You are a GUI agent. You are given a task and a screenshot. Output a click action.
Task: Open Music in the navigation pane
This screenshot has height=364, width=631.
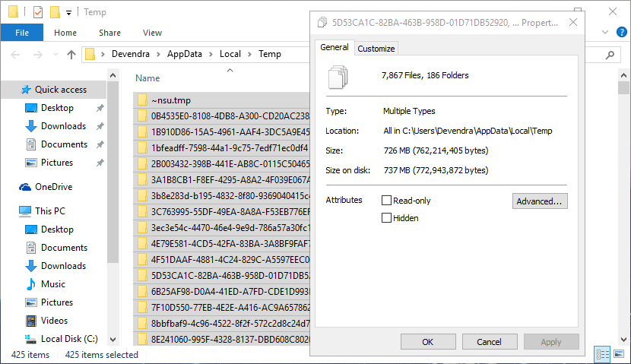point(52,284)
